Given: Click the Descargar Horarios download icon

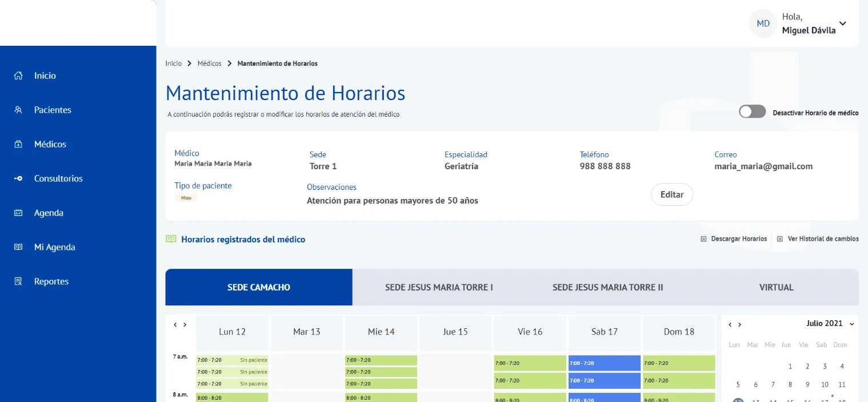Looking at the screenshot, I should pyautogui.click(x=703, y=238).
